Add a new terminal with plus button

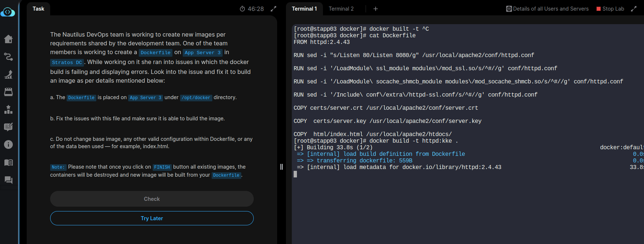click(376, 9)
